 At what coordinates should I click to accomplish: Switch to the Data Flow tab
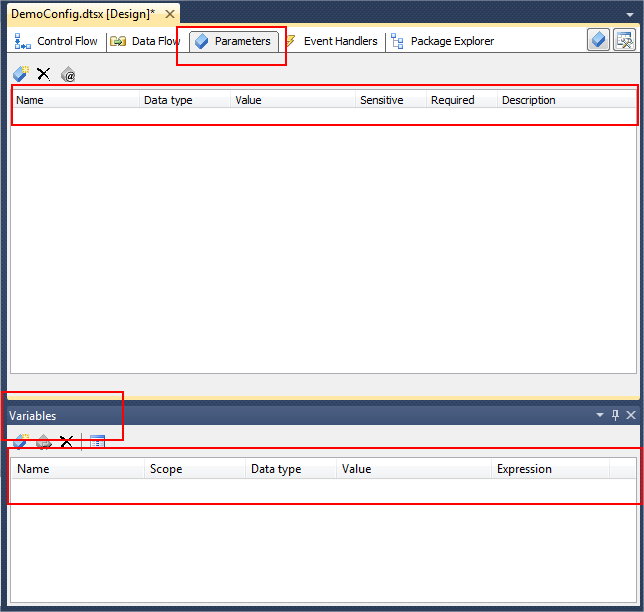point(146,41)
